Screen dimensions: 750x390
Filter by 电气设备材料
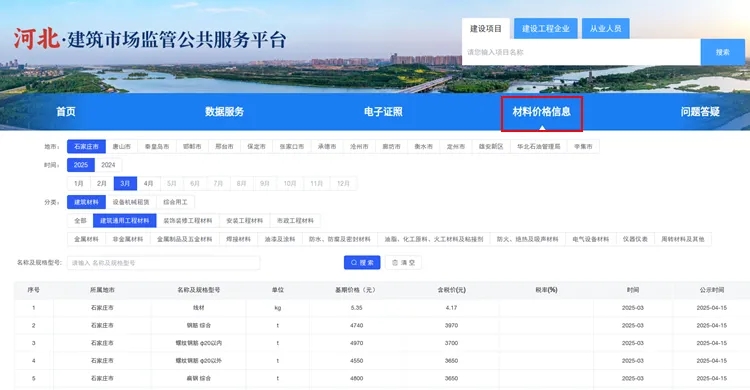click(591, 239)
